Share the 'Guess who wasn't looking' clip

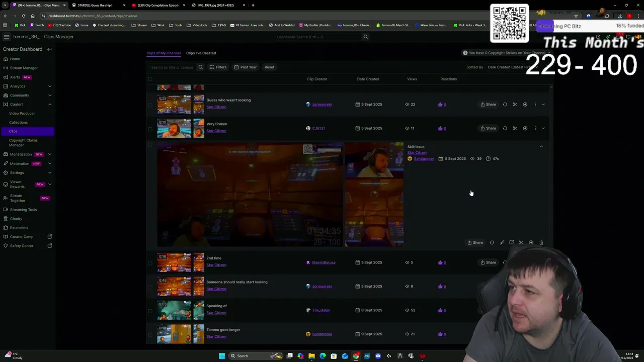tap(488, 105)
